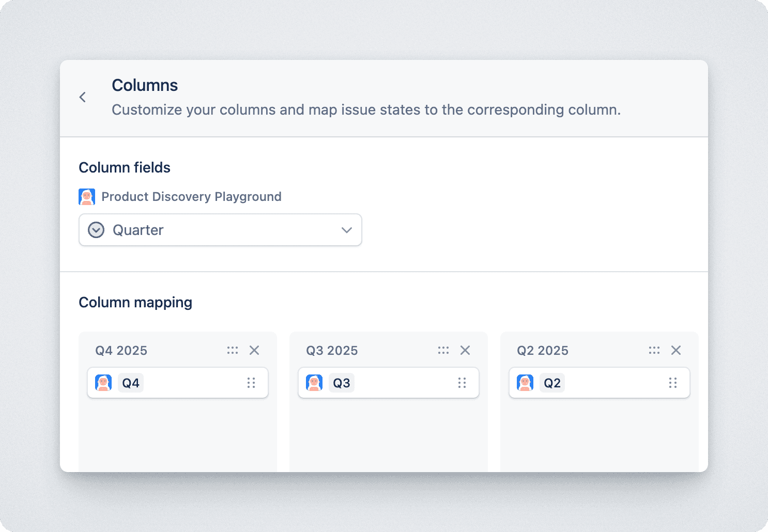Expand dropdown via the chevron beside Quarter

pyautogui.click(x=347, y=230)
